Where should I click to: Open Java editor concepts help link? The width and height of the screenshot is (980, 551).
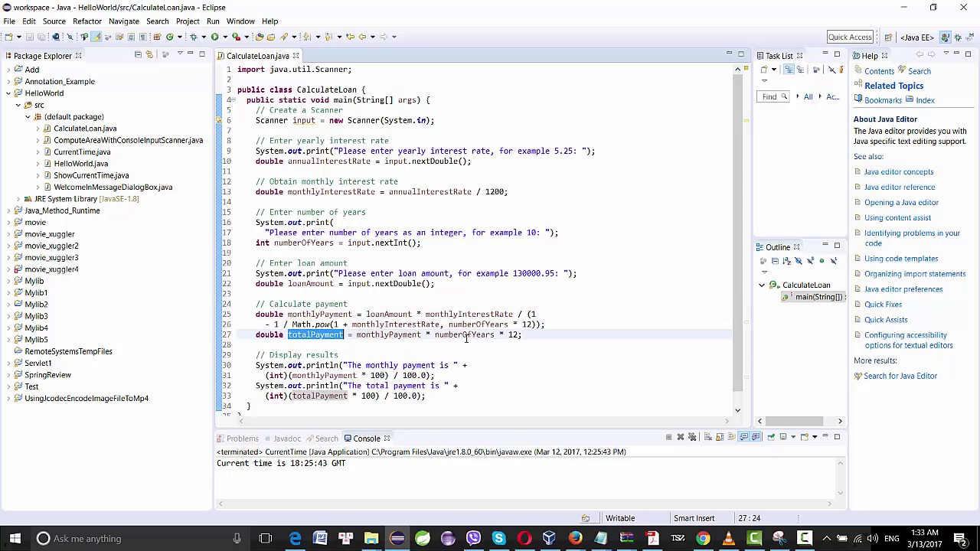[899, 172]
